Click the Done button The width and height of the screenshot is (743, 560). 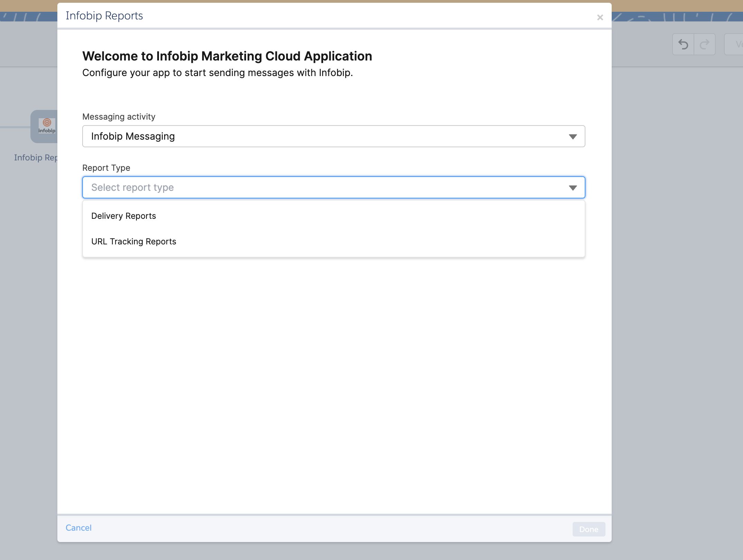point(589,529)
